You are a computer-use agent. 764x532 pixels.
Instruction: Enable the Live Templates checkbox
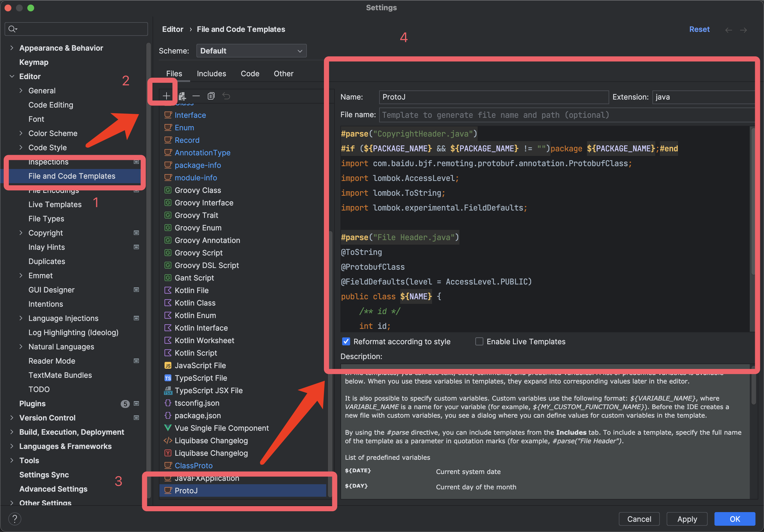point(479,341)
